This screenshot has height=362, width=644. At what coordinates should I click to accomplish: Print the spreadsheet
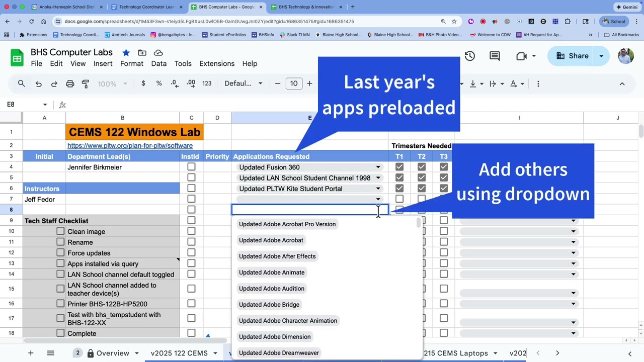point(70,83)
